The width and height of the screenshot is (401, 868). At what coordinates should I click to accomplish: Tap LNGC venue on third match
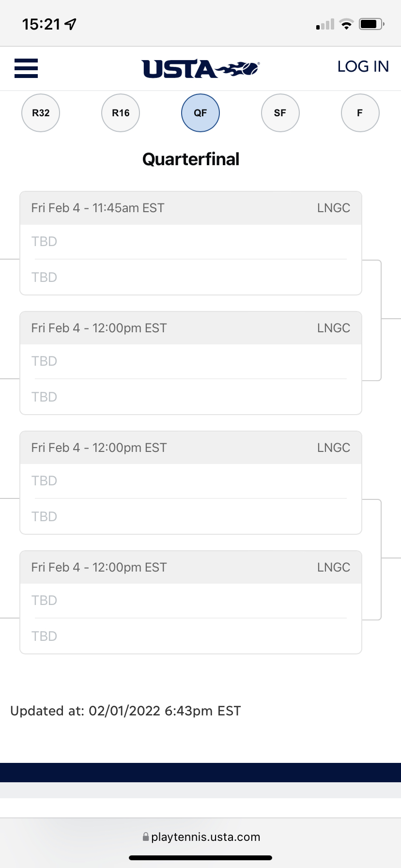pyautogui.click(x=334, y=448)
